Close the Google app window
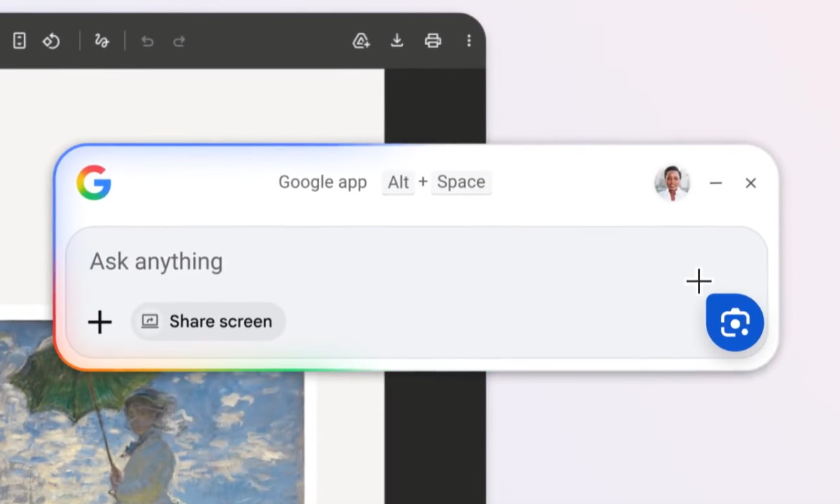 pos(750,184)
